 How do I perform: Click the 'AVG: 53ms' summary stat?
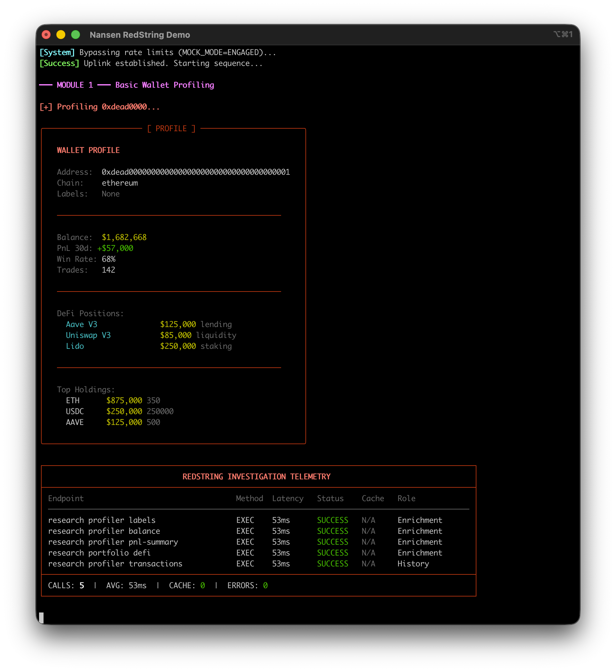tap(126, 586)
